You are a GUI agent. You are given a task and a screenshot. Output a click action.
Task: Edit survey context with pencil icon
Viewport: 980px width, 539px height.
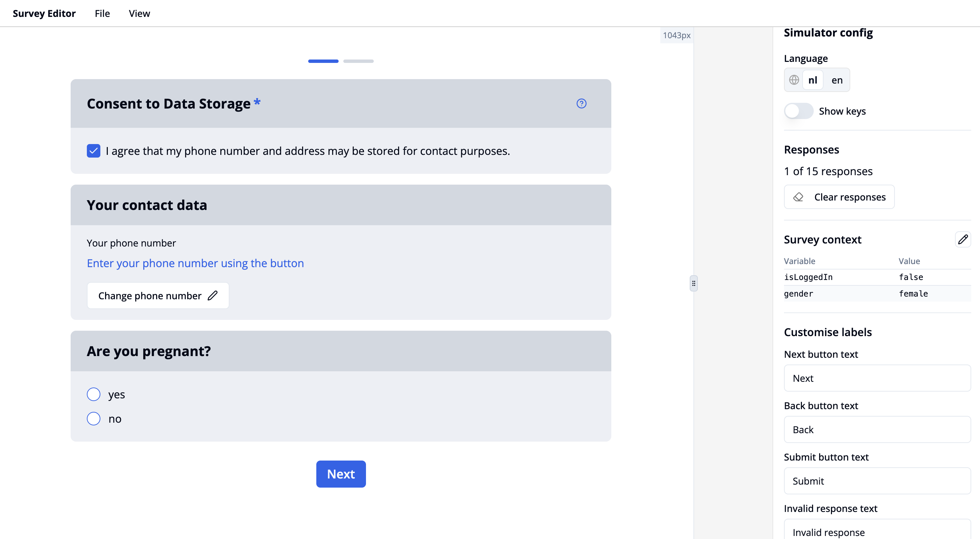tap(962, 239)
